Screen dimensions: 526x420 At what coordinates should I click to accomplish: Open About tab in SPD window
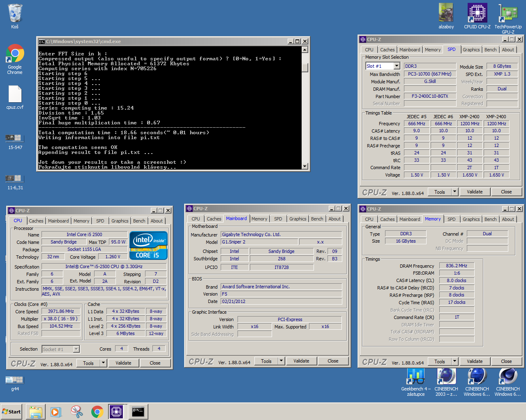[508, 50]
